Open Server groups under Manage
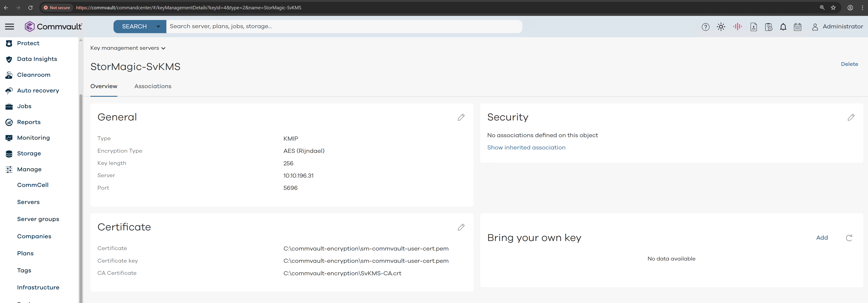 click(x=38, y=219)
